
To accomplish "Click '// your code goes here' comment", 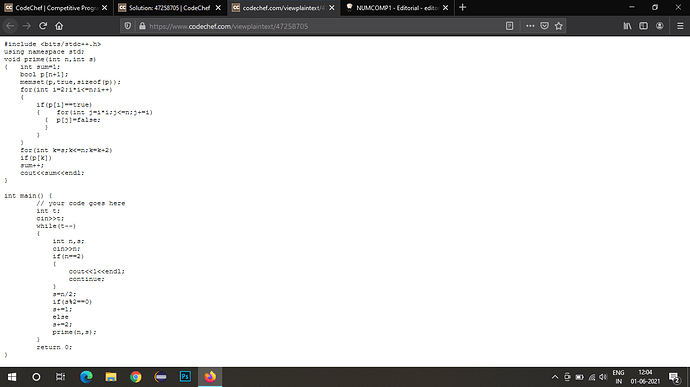I will click(x=81, y=203).
